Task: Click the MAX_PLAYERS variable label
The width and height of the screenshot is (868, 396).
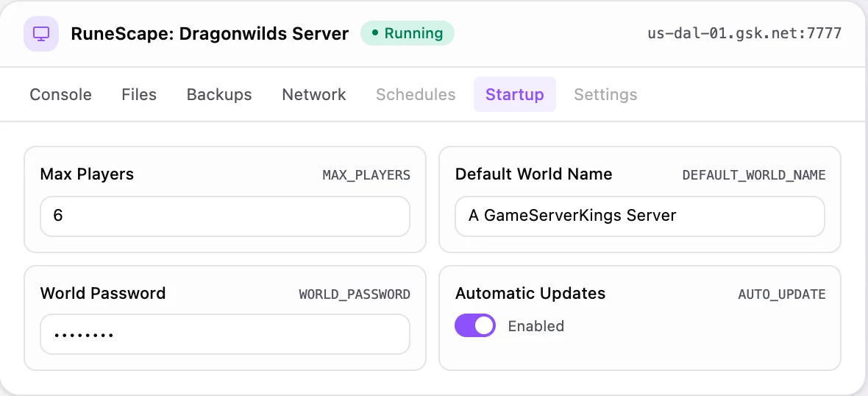Action: coord(366,176)
